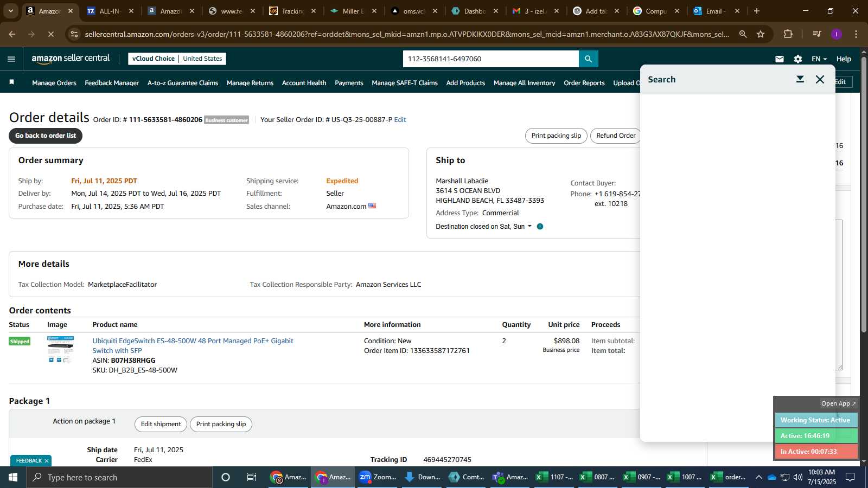
Task: Dismiss the FEEDBACK tab with its X
Action: (x=47, y=461)
